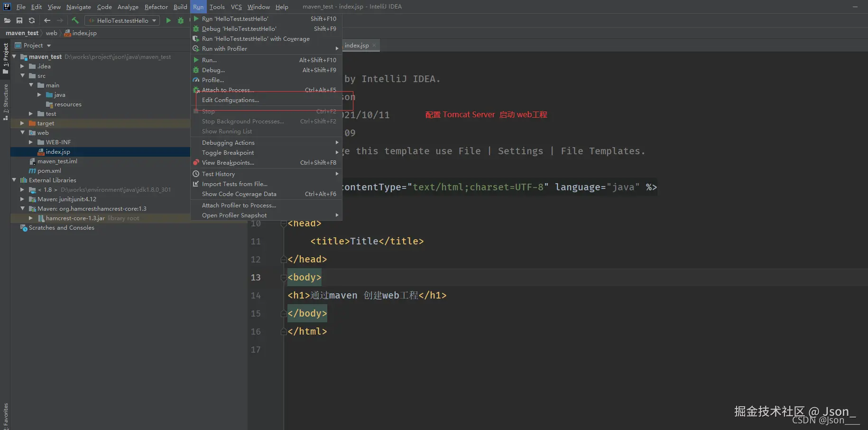This screenshot has height=430, width=868.
Task: Close the index.jsp editor tab
Action: click(374, 45)
